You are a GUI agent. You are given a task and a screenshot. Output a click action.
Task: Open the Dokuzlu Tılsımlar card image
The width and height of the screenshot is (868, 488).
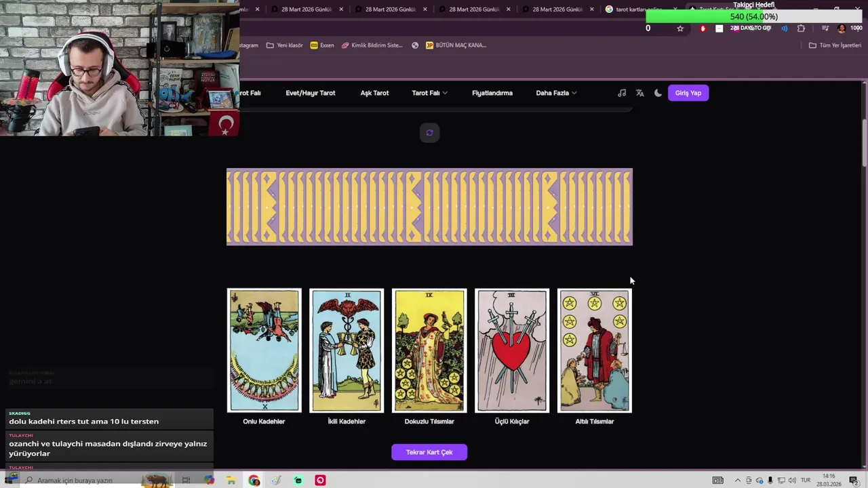pyautogui.click(x=429, y=350)
